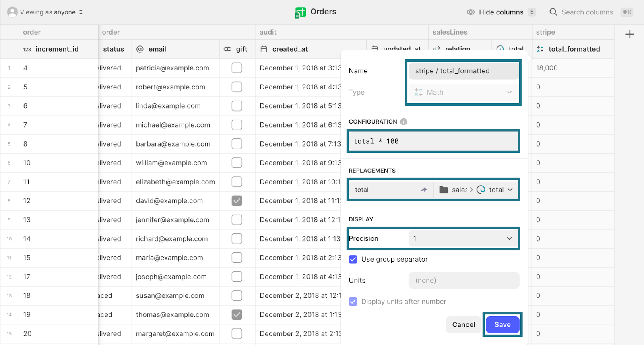Click the formula field total * 100
Screen dimensions: 644x345
click(x=433, y=141)
